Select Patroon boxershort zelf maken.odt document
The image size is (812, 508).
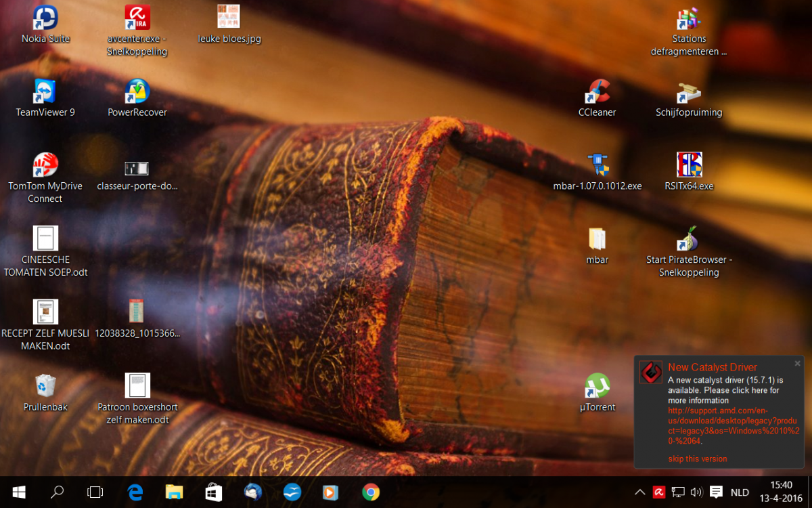click(137, 386)
